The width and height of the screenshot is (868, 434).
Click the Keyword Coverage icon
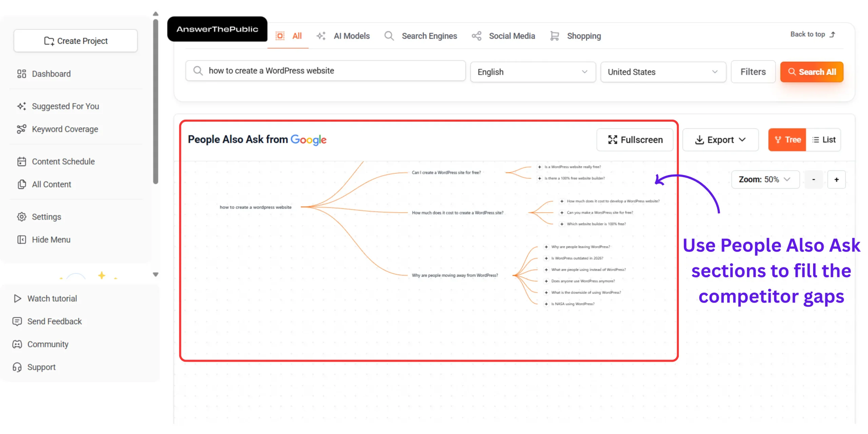tap(22, 129)
